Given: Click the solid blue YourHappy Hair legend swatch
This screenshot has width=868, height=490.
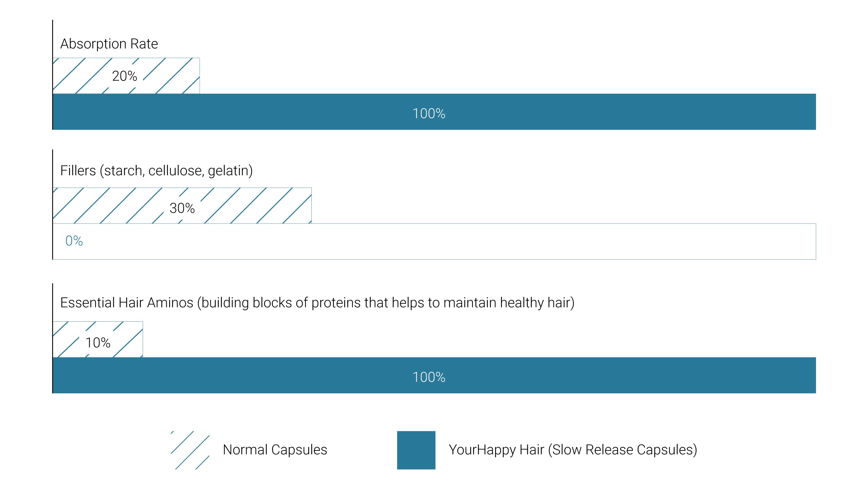Looking at the screenshot, I should pyautogui.click(x=416, y=450).
